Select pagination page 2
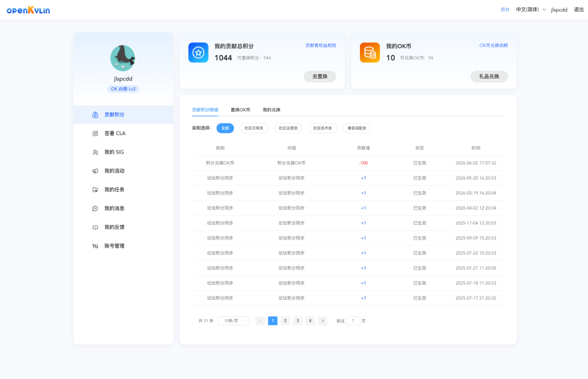The image size is (588, 379). click(x=285, y=321)
